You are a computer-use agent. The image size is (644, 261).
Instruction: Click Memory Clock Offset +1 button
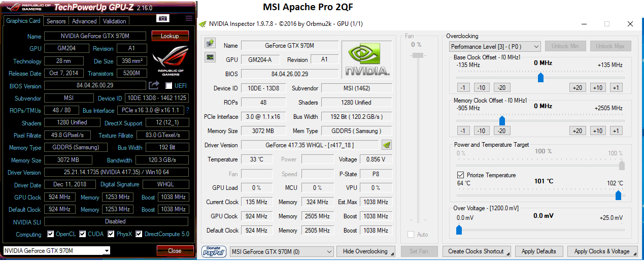pos(616,130)
